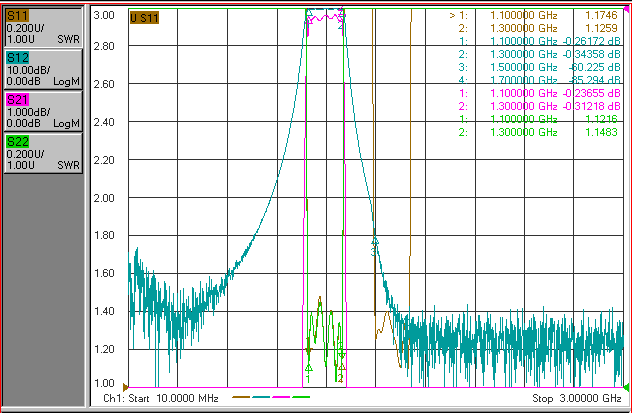Click the '1.20' Y-axis label
The width and height of the screenshot is (632, 413).
(104, 349)
